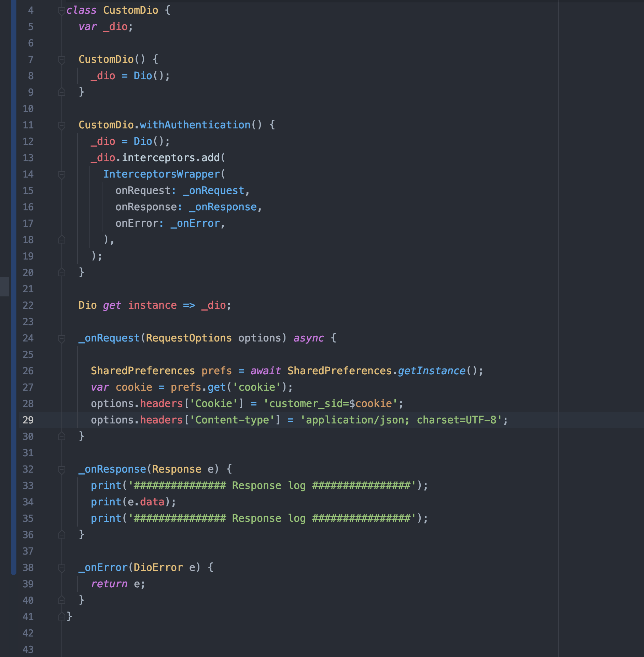Image resolution: width=644 pixels, height=657 pixels.
Task: Place cursor on 'var _dio;' declaration
Action: [106, 27]
